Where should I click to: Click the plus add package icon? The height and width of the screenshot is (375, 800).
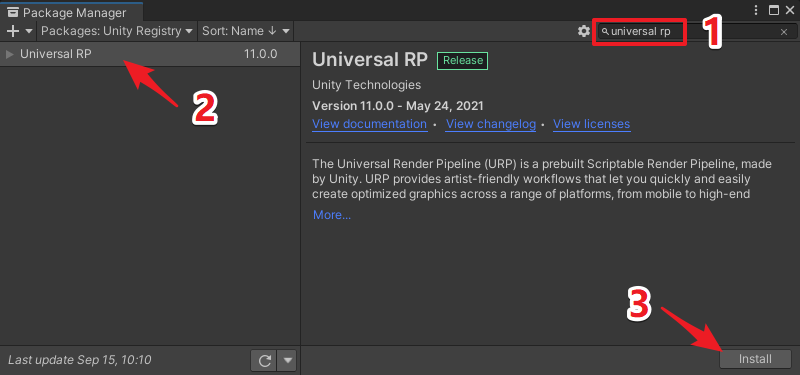click(13, 31)
